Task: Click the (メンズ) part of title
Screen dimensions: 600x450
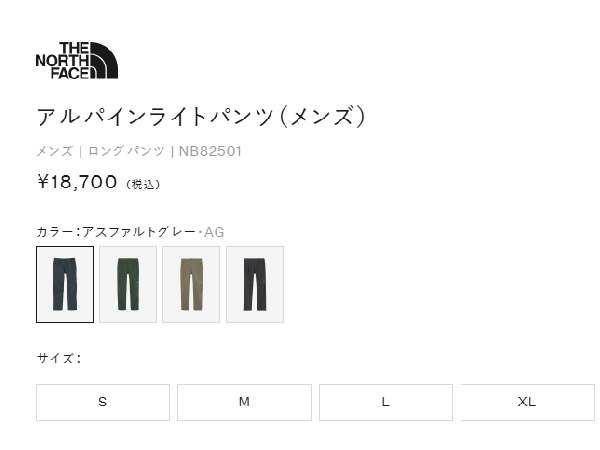Action: (x=323, y=117)
